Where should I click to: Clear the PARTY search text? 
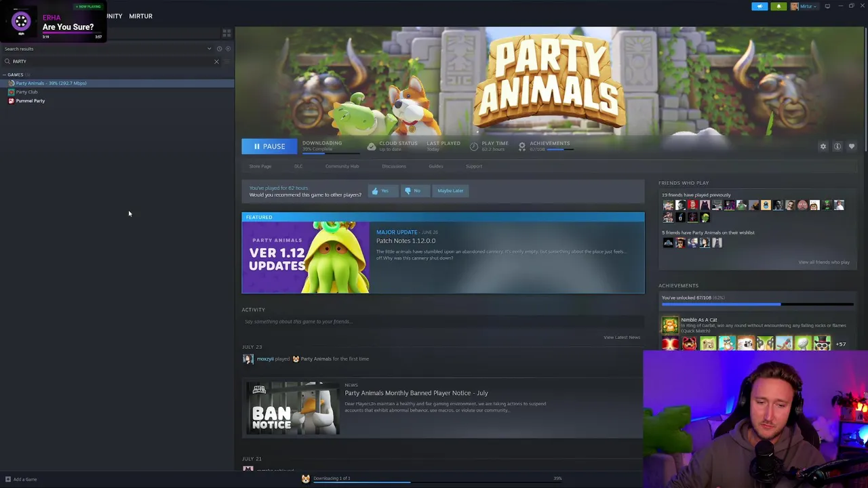(x=216, y=62)
